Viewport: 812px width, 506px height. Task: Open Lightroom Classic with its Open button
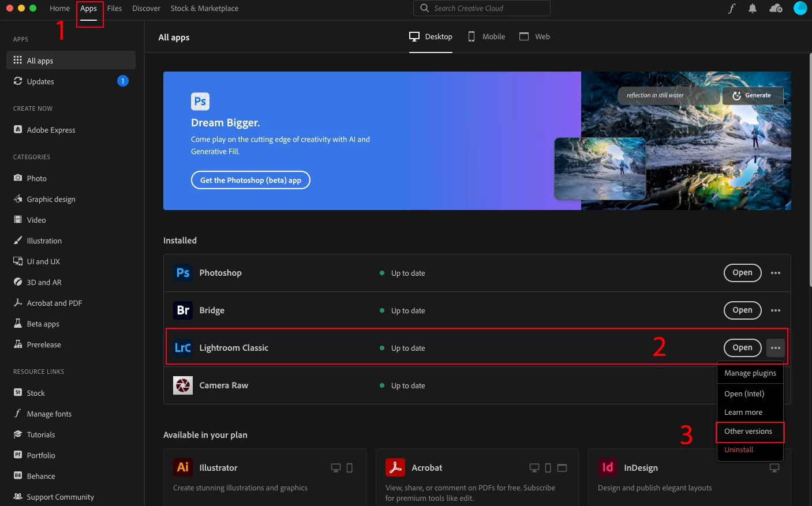(742, 348)
